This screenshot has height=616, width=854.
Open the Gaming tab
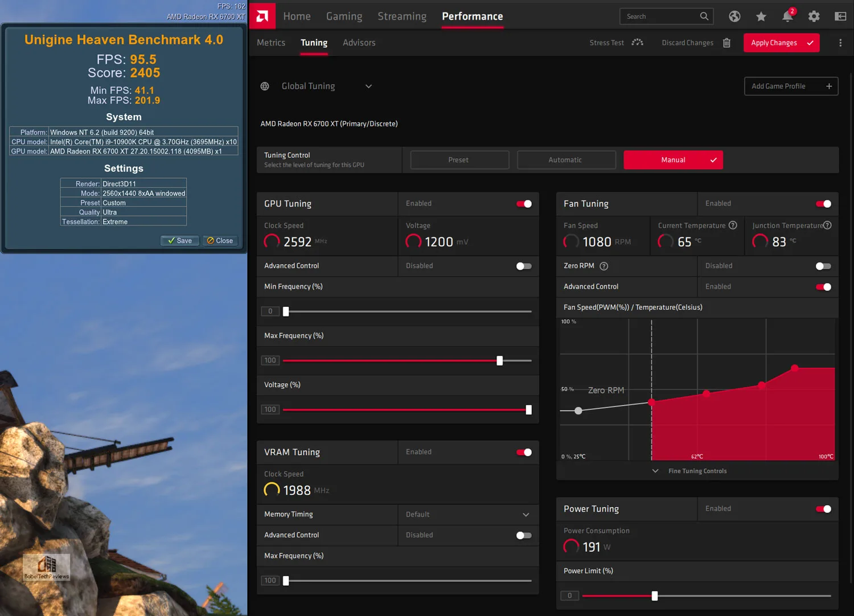[344, 17]
